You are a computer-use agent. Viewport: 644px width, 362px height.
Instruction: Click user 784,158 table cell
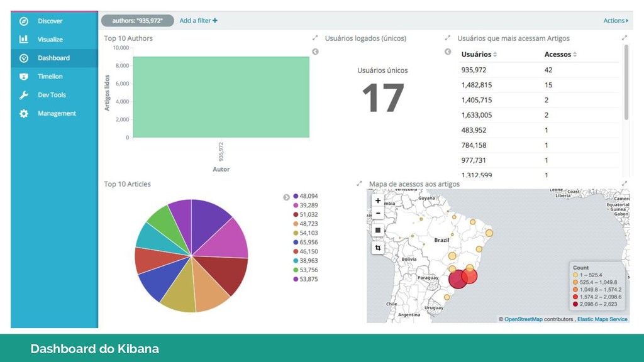click(x=474, y=145)
